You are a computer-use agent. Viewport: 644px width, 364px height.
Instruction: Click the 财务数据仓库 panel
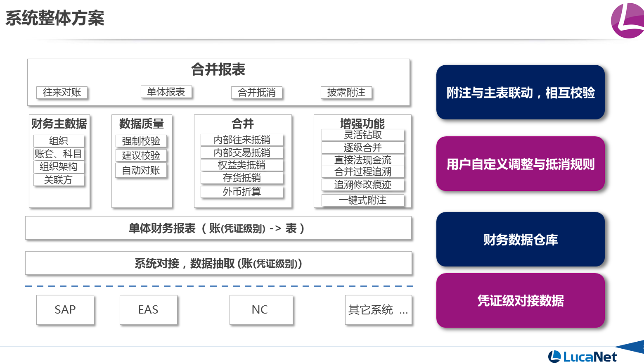521,239
